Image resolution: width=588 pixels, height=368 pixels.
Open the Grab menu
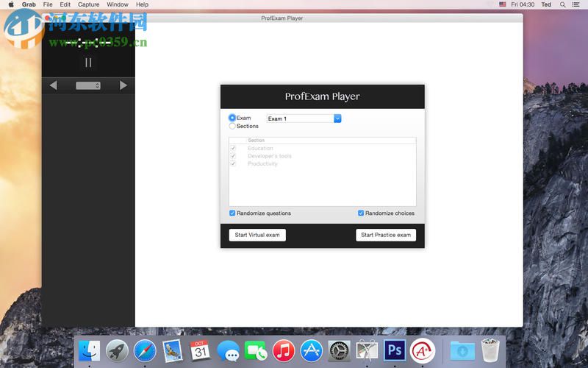coord(29,4)
